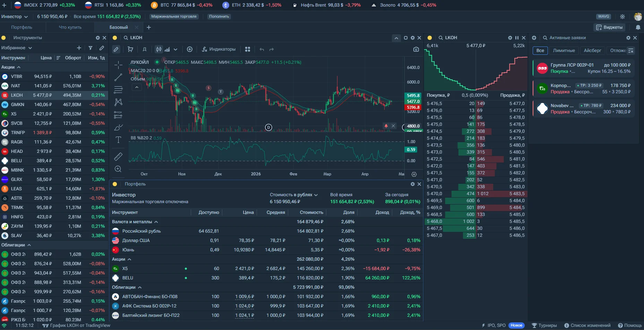The width and height of the screenshot is (644, 330).
Task: Switch to the Что купить tab
Action: click(70, 27)
